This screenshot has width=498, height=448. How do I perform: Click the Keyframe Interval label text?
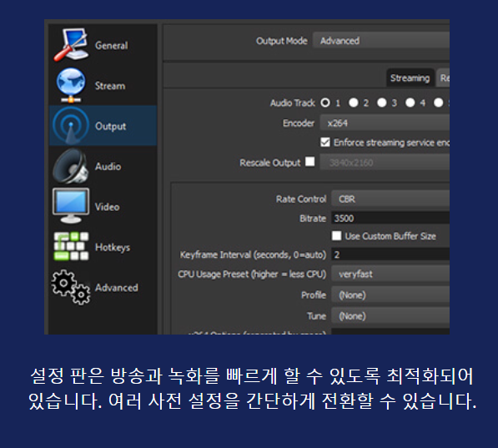[x=253, y=254]
